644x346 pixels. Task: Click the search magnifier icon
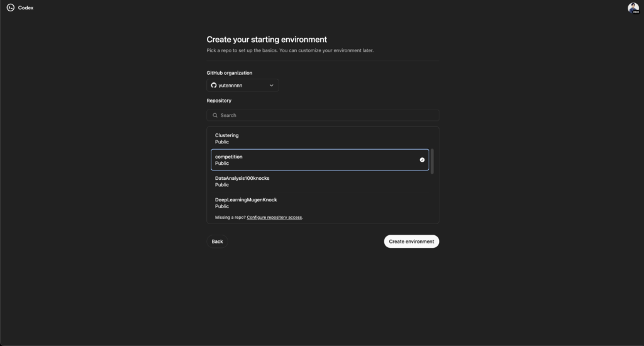tap(215, 115)
